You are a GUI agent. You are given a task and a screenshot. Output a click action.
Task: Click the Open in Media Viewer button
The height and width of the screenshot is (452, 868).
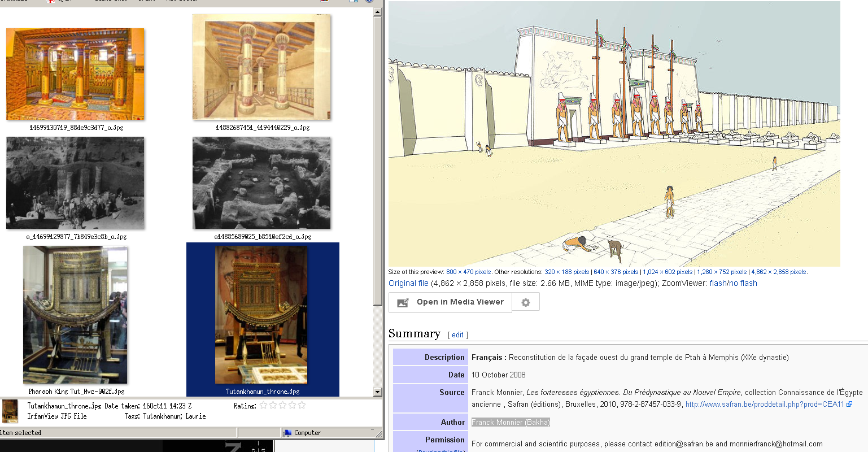450,302
